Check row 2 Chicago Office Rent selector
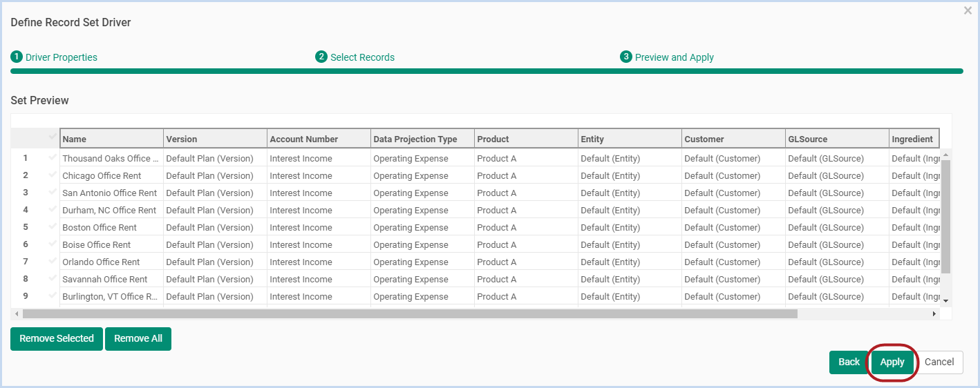The image size is (980, 388). click(x=53, y=175)
